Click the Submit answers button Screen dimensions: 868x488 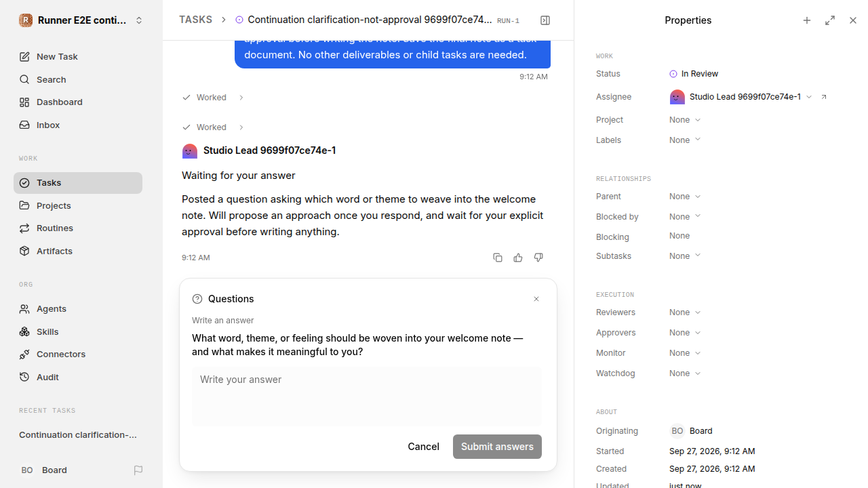(497, 447)
